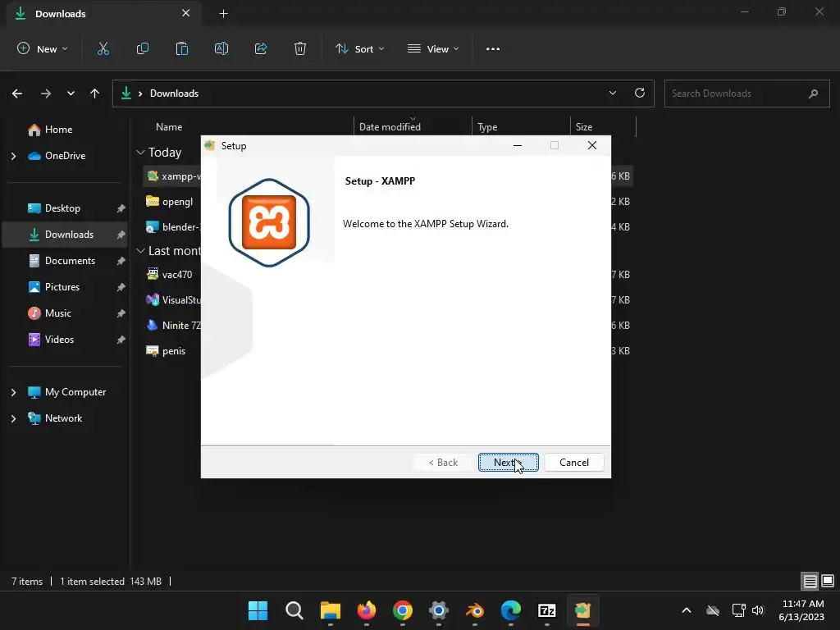The image size is (840, 630).
Task: Open the New item dropdown
Action: click(x=43, y=48)
